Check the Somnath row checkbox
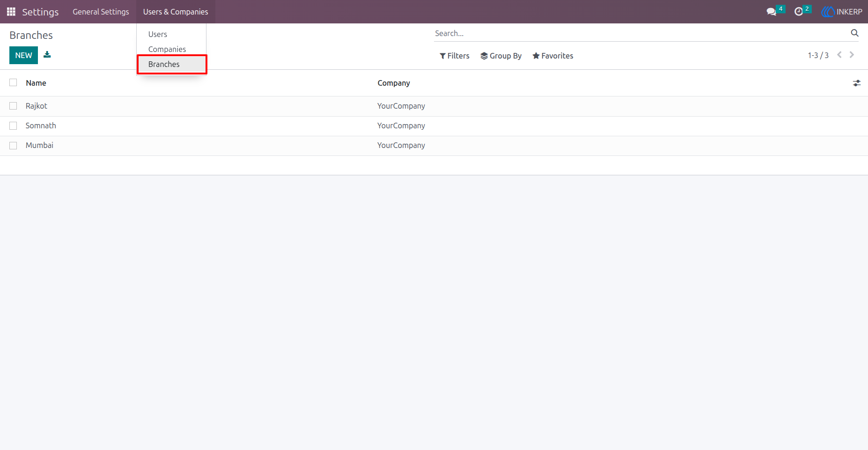 pos(13,125)
